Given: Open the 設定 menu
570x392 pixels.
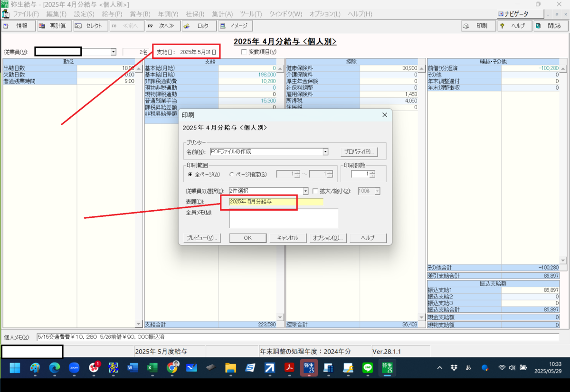Looking at the screenshot, I should 84,14.
